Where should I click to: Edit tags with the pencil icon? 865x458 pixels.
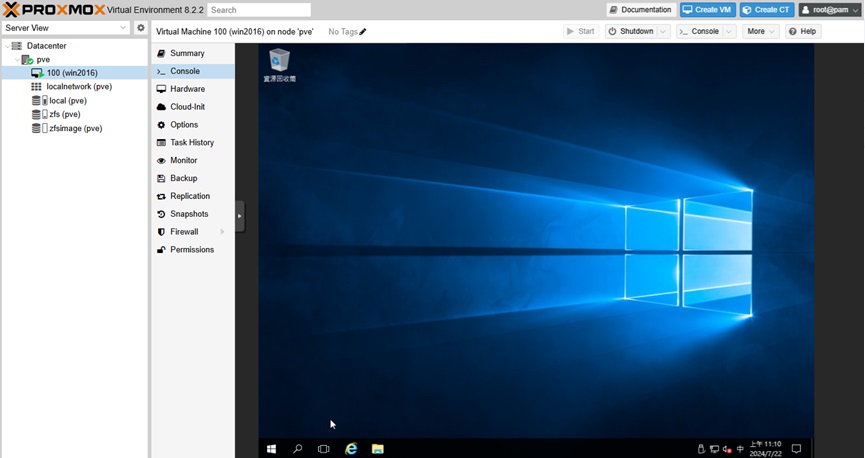tap(362, 32)
